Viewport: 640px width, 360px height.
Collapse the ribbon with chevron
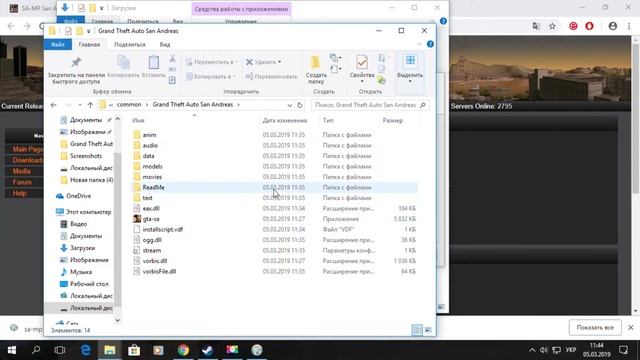[419, 44]
